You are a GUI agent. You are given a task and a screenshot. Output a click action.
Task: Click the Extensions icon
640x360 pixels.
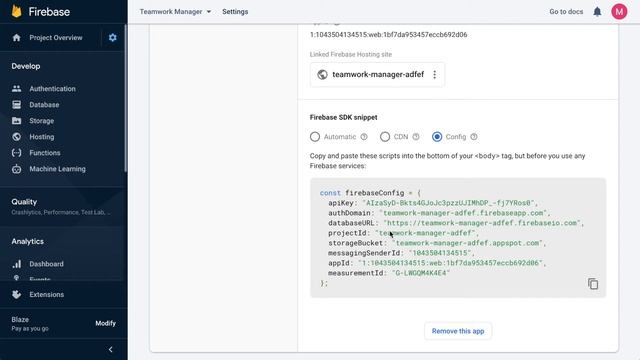click(x=16, y=294)
